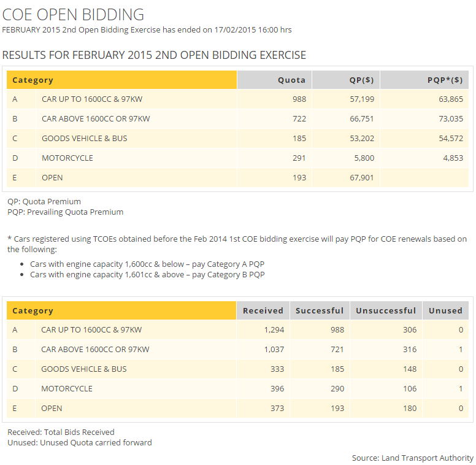The image size is (476, 465).
Task: Click the Quota column header
Action: point(274,80)
